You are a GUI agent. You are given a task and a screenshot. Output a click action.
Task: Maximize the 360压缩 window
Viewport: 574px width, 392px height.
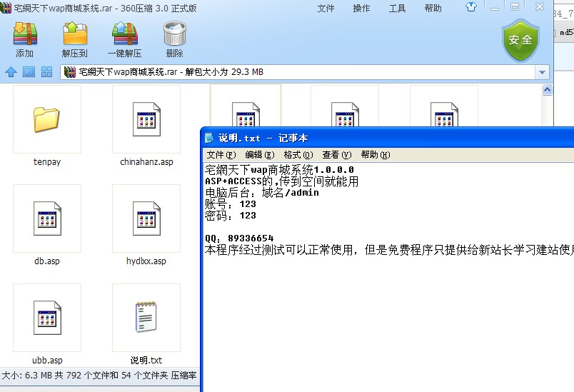pos(515,7)
